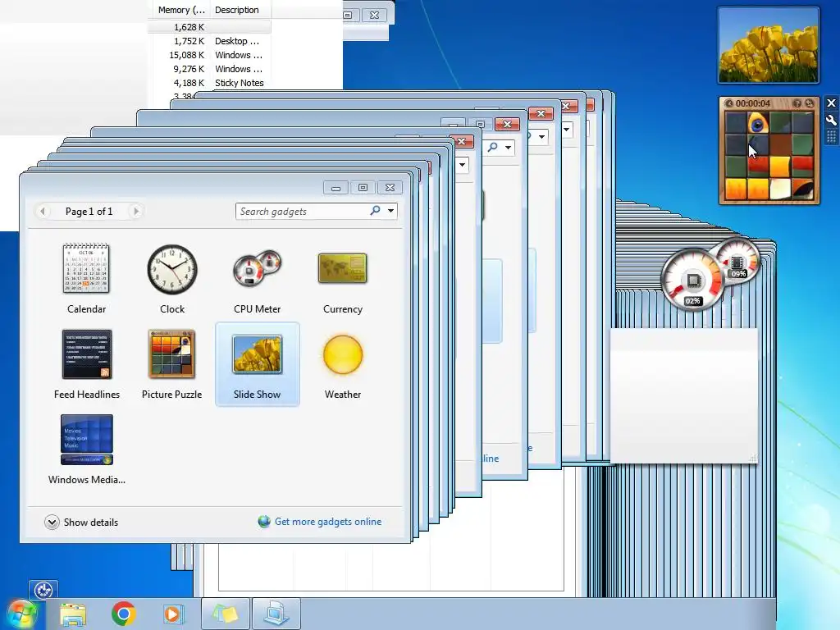Go to the next gadgets page arrow
Image resolution: width=840 pixels, height=630 pixels.
[x=136, y=211]
